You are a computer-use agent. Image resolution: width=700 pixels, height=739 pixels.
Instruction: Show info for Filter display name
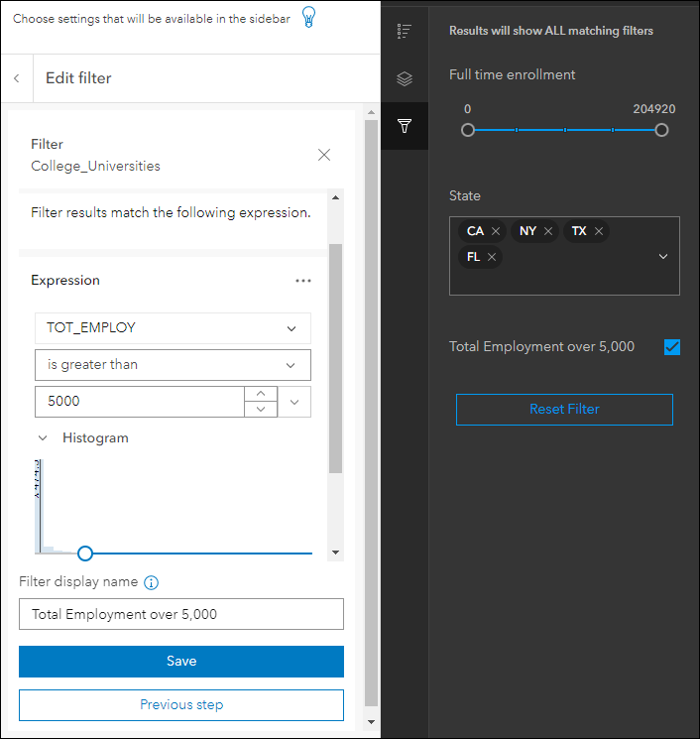tap(152, 583)
